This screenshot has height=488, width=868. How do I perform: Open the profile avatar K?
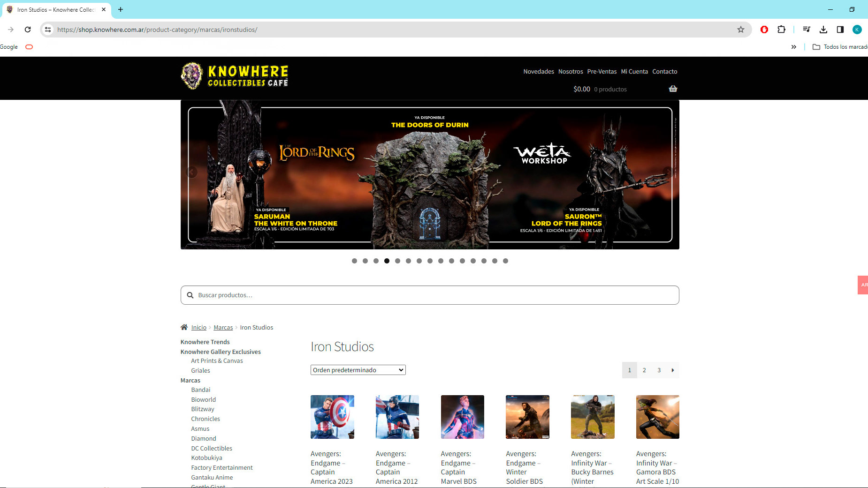tap(857, 30)
